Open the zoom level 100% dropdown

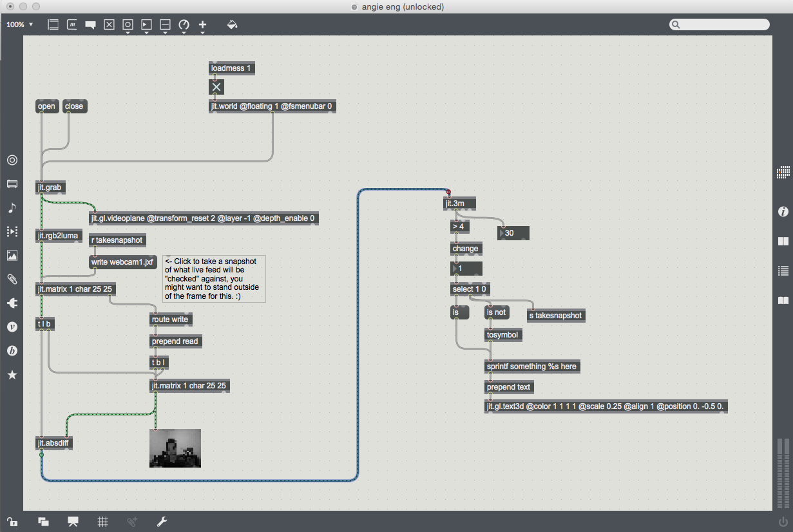coord(20,24)
